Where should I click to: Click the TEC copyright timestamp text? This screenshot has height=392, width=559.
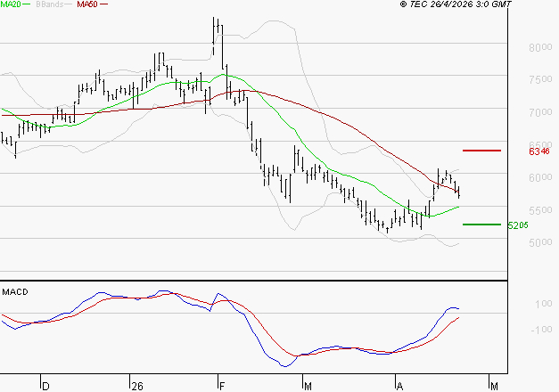[456, 4]
